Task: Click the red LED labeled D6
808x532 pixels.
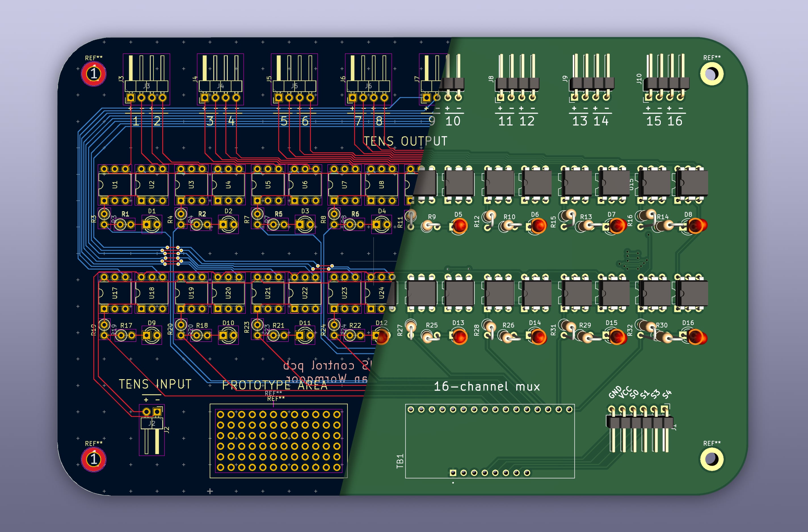Action: point(538,226)
